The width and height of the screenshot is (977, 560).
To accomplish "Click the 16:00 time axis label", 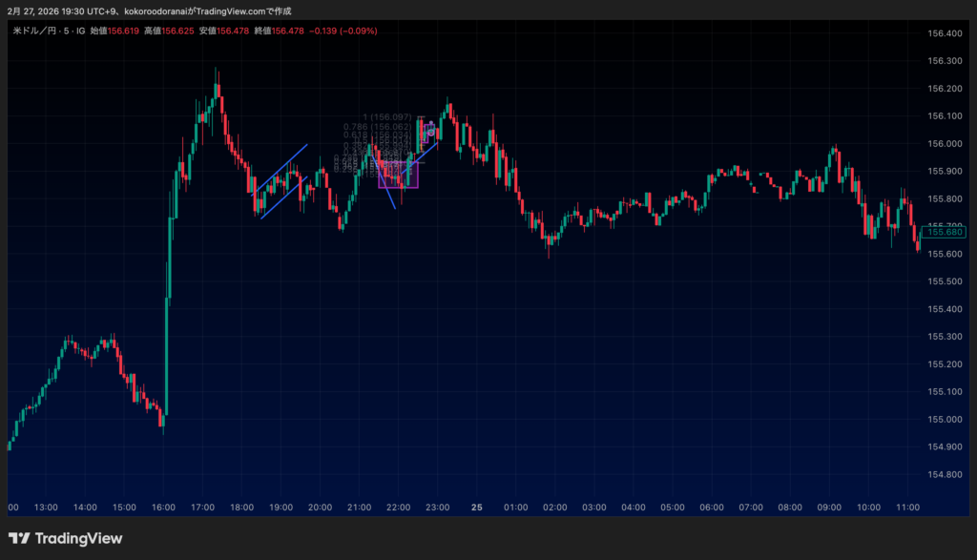I will [163, 508].
